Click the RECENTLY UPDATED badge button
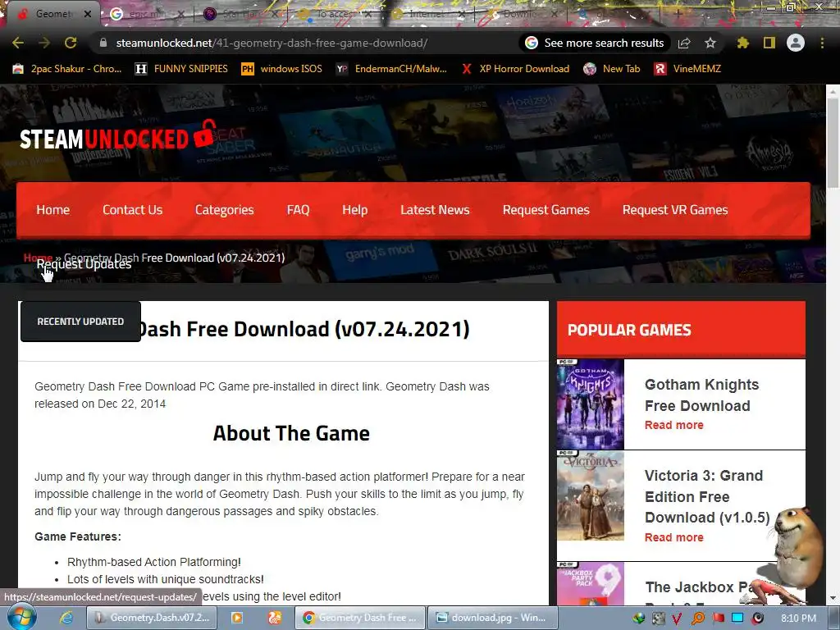This screenshot has width=840, height=630. tap(80, 322)
